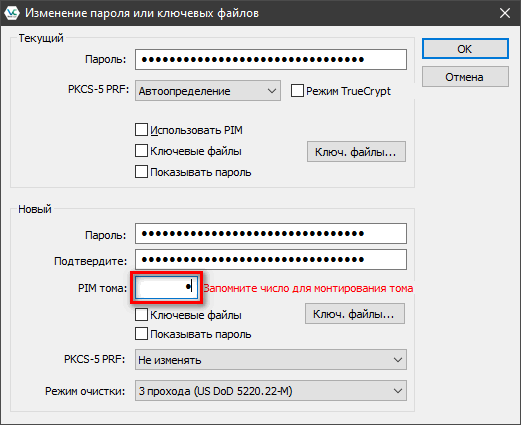Enable the TrueCrypt mode checkbox
Viewport: 521px width, 425px height.
point(297,91)
